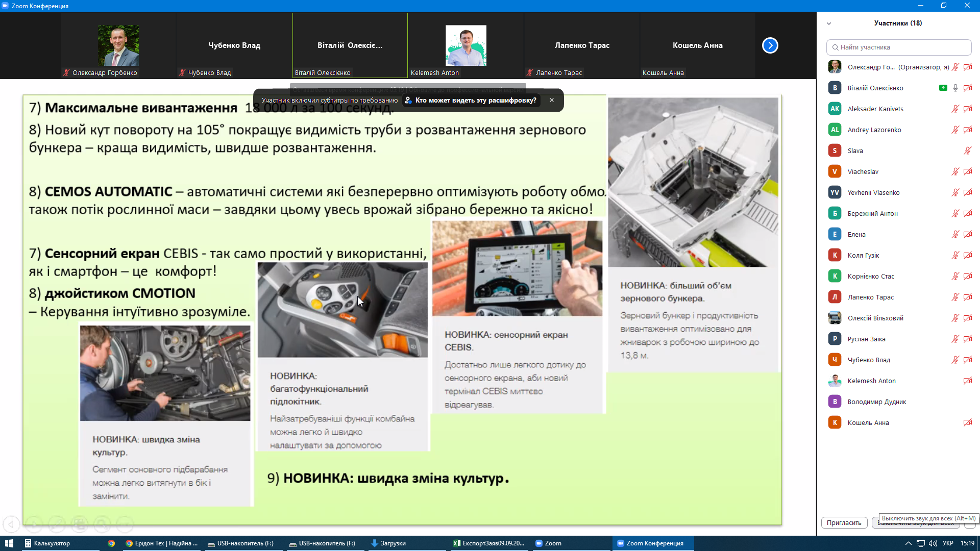Switch to Ерідон Тех Chrome window
The width and height of the screenshot is (980, 551).
click(x=162, y=543)
